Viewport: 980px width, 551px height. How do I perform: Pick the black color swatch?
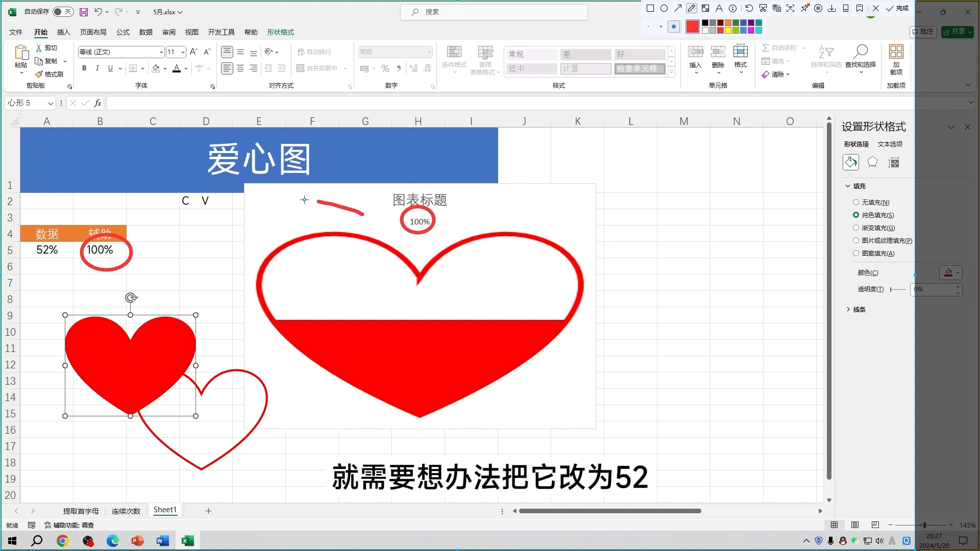[x=705, y=23]
